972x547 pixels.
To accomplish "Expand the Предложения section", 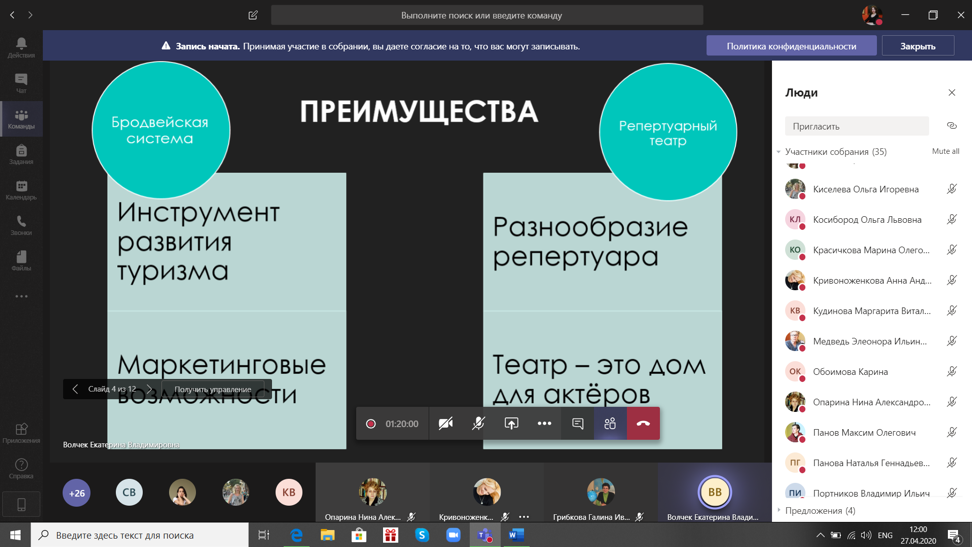I will 779,511.
